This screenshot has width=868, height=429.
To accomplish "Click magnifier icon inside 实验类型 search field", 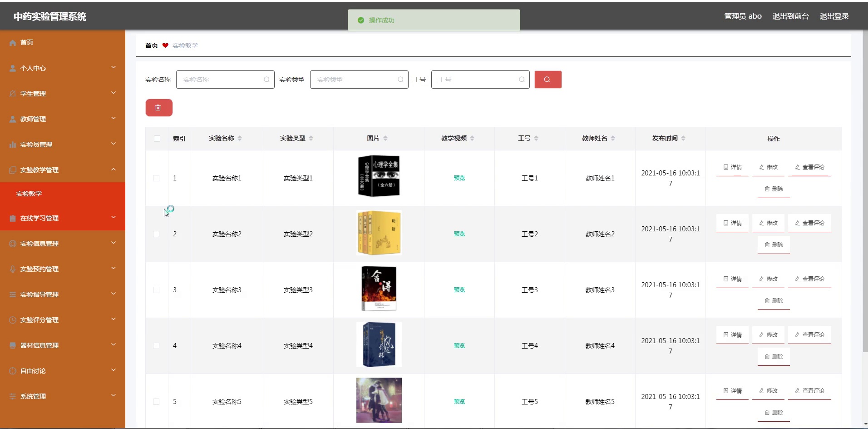I will pyautogui.click(x=400, y=80).
